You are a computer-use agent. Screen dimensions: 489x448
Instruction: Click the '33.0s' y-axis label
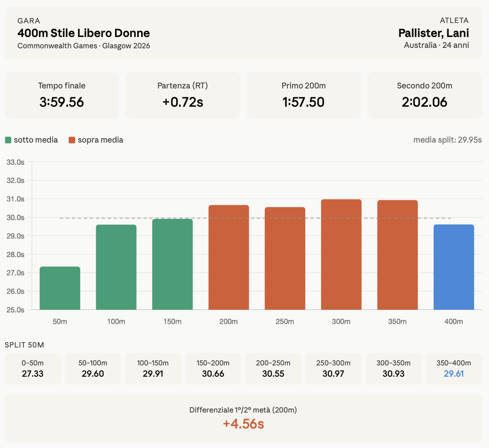click(16, 162)
